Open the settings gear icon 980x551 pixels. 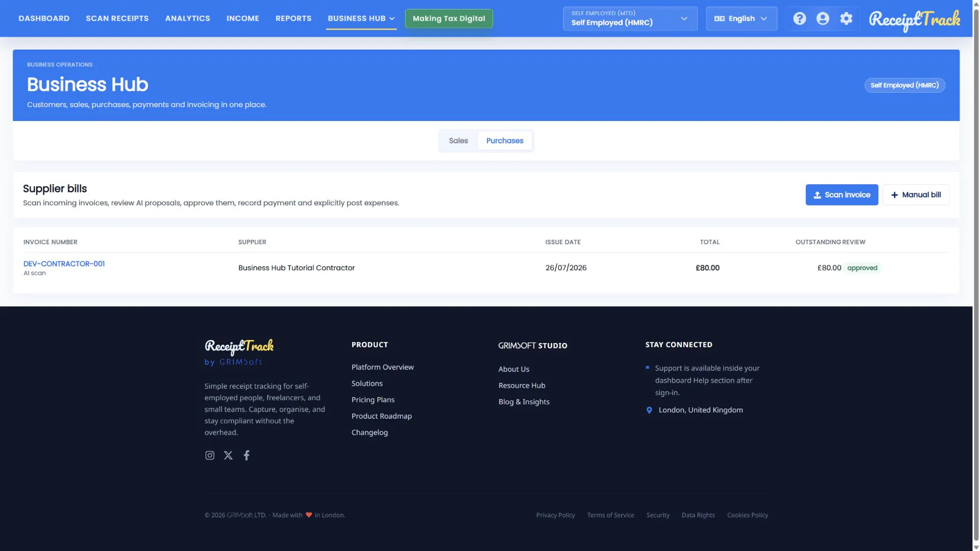point(846,19)
